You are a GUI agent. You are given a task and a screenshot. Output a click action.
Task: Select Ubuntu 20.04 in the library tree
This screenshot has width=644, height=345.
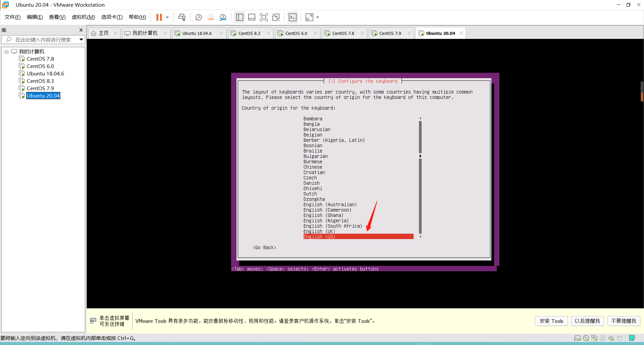[x=43, y=96]
